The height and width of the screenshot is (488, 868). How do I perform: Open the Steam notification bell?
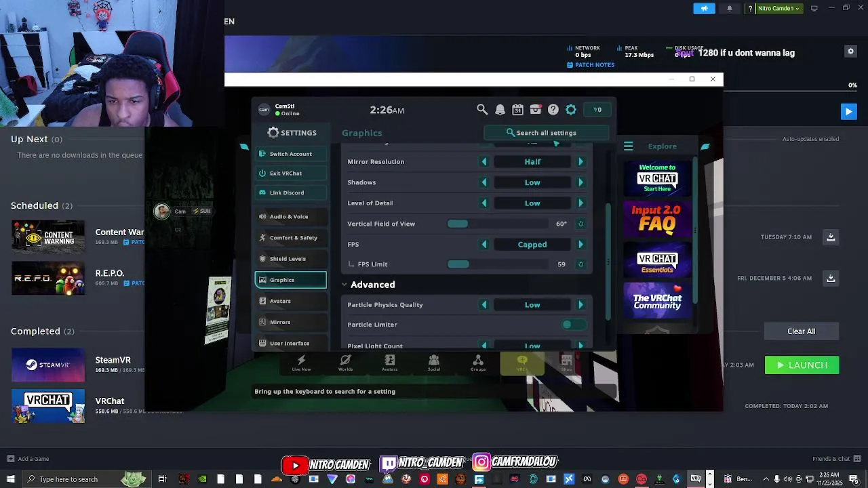click(x=730, y=8)
